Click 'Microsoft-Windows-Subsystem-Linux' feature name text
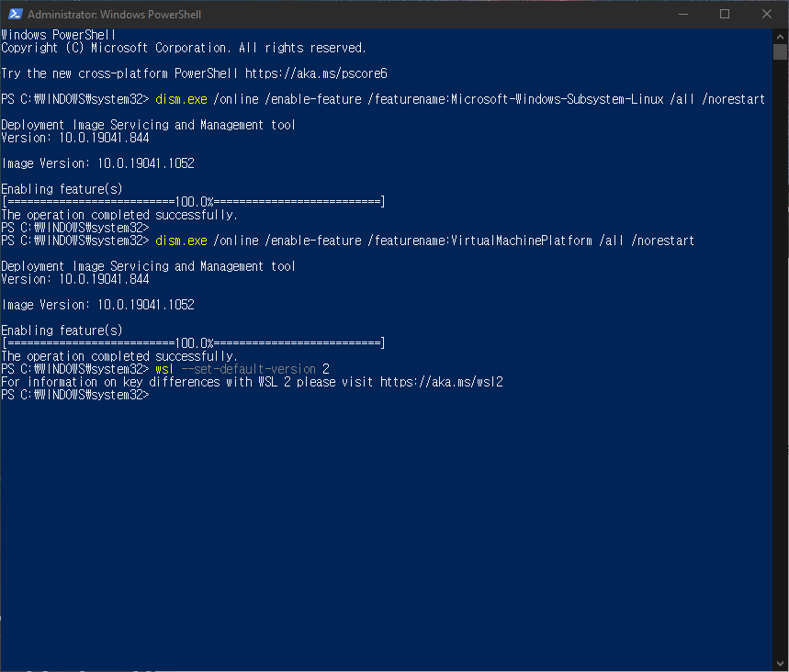The height and width of the screenshot is (672, 789). (557, 99)
